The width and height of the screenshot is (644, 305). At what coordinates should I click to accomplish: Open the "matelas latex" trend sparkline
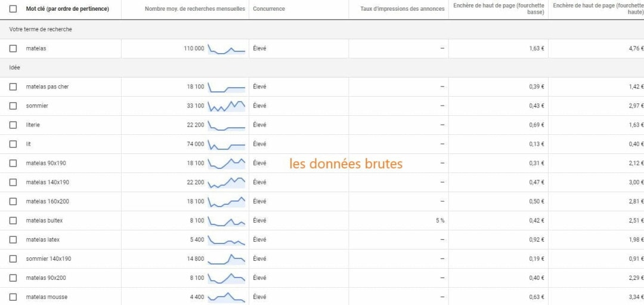[x=227, y=240]
